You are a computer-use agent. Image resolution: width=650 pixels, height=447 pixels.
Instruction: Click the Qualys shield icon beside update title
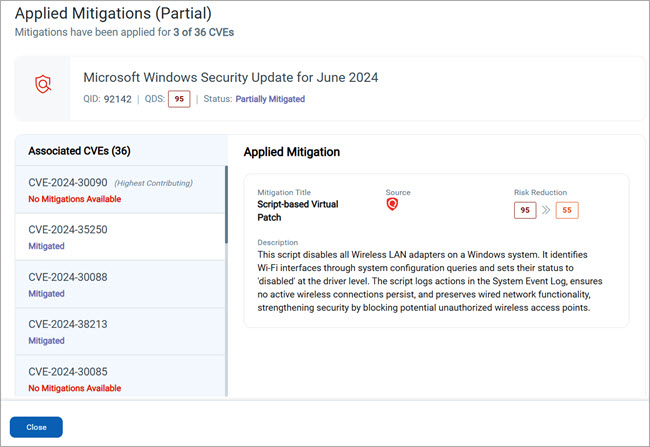tap(42, 86)
